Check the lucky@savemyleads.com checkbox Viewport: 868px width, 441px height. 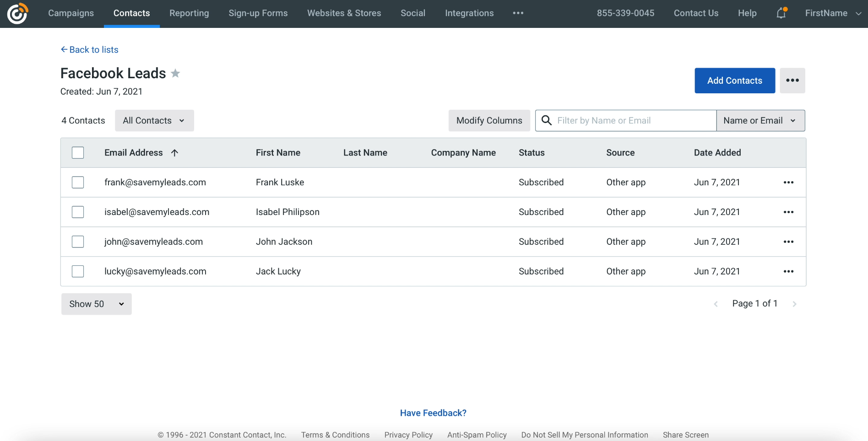tap(78, 272)
